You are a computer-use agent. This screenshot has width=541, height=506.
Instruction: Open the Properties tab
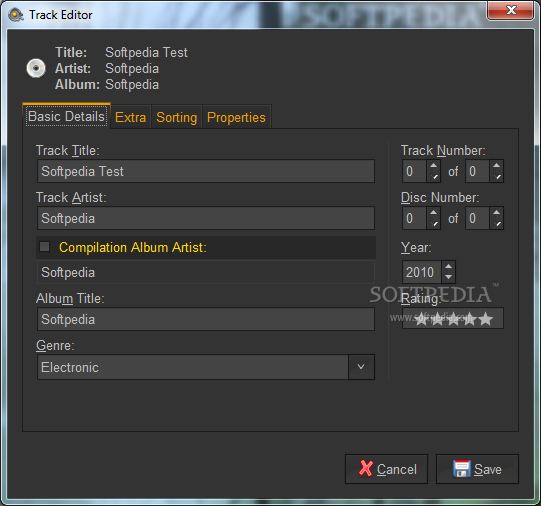click(x=236, y=118)
